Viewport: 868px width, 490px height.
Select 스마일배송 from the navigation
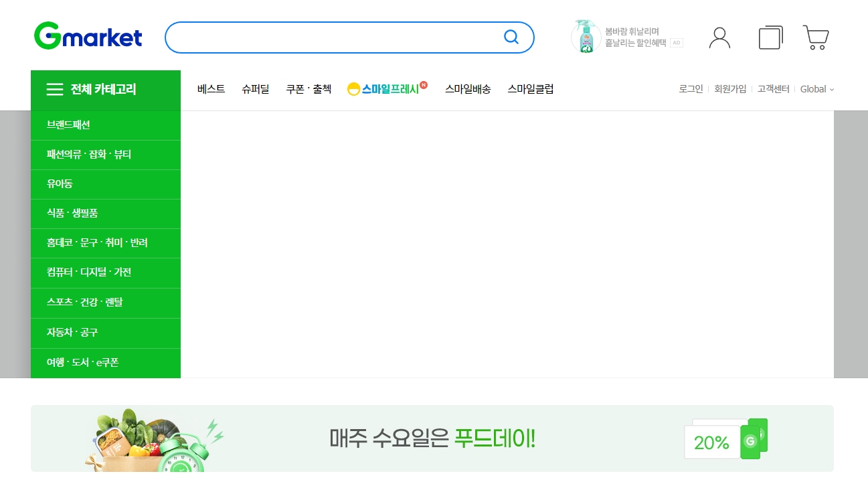(x=468, y=88)
